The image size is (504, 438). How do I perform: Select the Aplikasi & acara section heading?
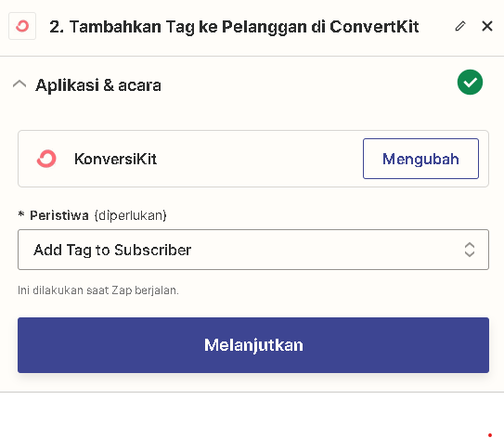98,85
